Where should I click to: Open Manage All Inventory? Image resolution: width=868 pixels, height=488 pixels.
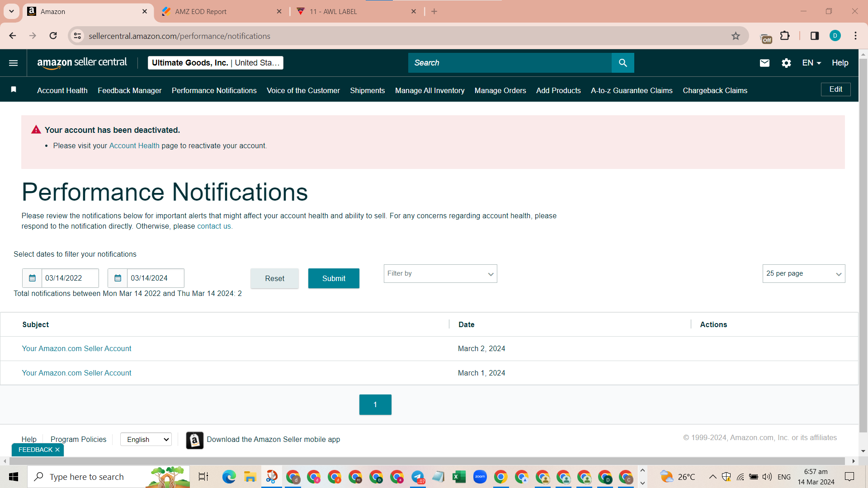(430, 90)
